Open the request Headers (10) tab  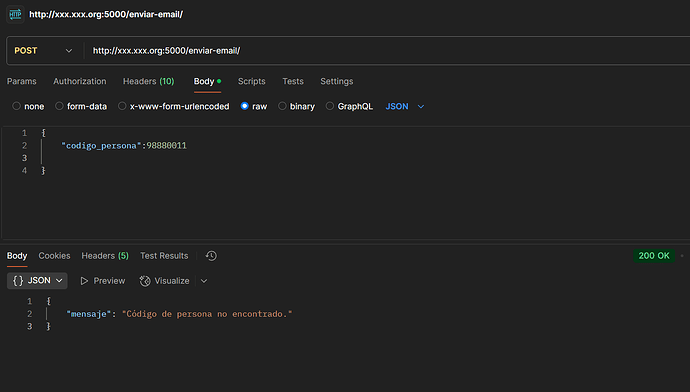pyautogui.click(x=149, y=81)
